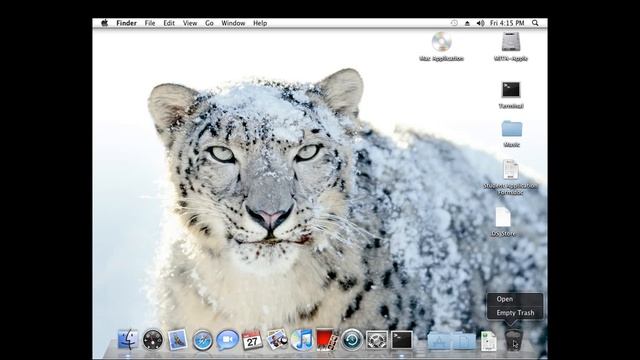The height and width of the screenshot is (360, 640).
Task: Open the Edit menu
Action: coord(169,23)
